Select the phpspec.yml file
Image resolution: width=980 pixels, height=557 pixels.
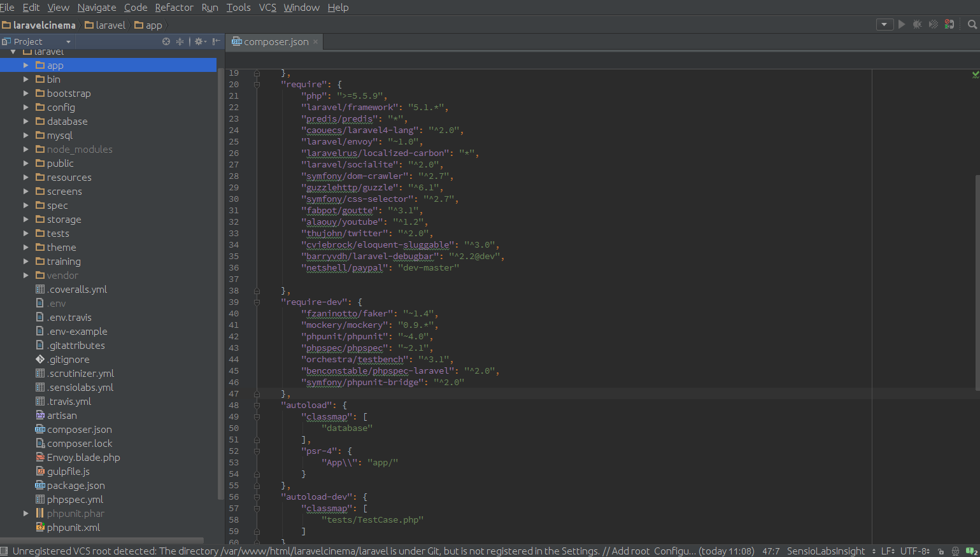click(x=69, y=500)
